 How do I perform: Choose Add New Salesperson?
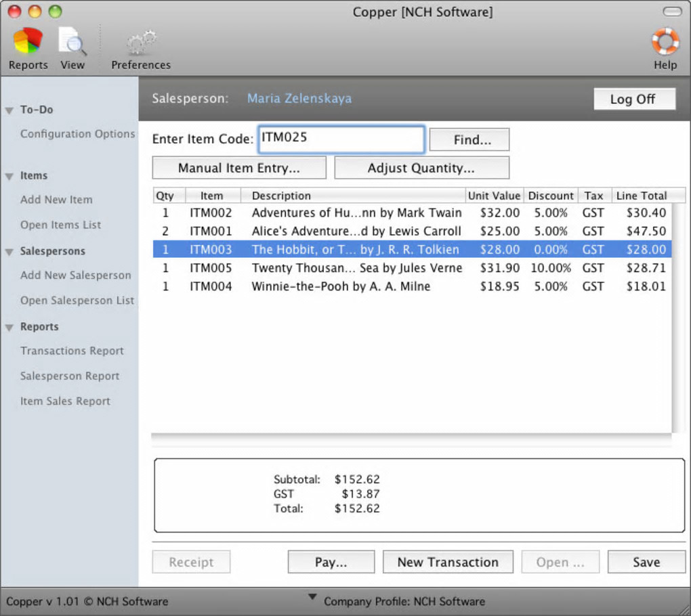(75, 276)
